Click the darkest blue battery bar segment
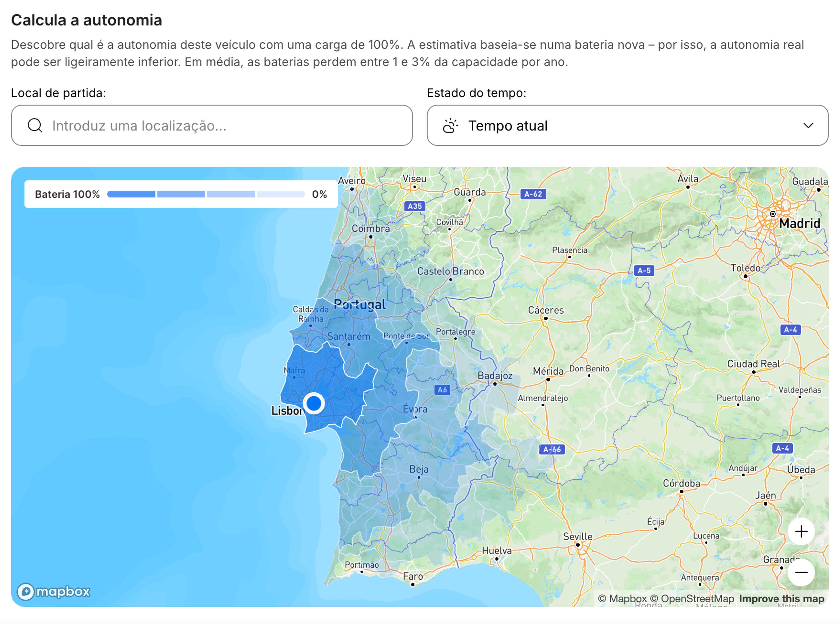This screenshot has height=624, width=840. [131, 194]
